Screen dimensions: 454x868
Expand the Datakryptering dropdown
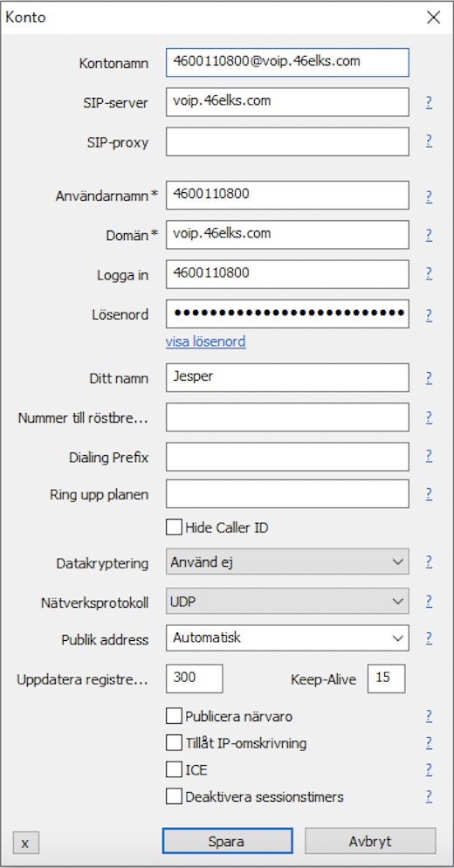(287, 561)
